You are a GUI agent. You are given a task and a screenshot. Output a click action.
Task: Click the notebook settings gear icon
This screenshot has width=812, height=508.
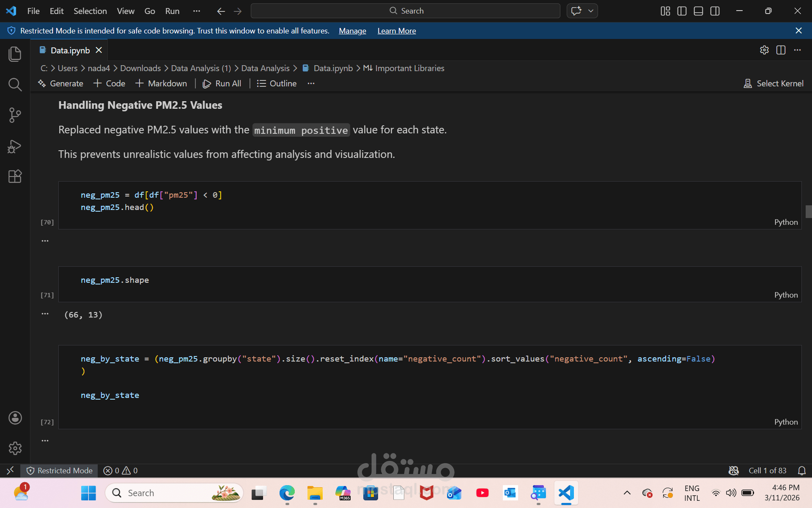click(x=764, y=50)
